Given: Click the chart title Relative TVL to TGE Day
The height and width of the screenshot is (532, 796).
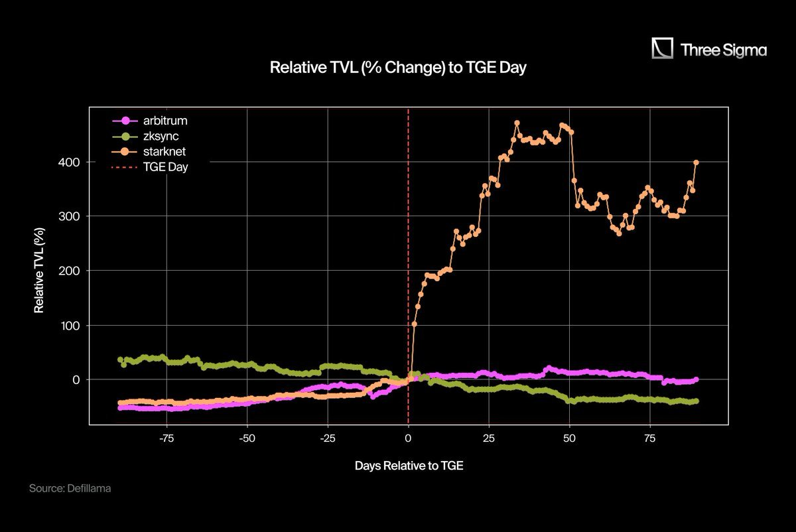Looking at the screenshot, I should point(398,68).
